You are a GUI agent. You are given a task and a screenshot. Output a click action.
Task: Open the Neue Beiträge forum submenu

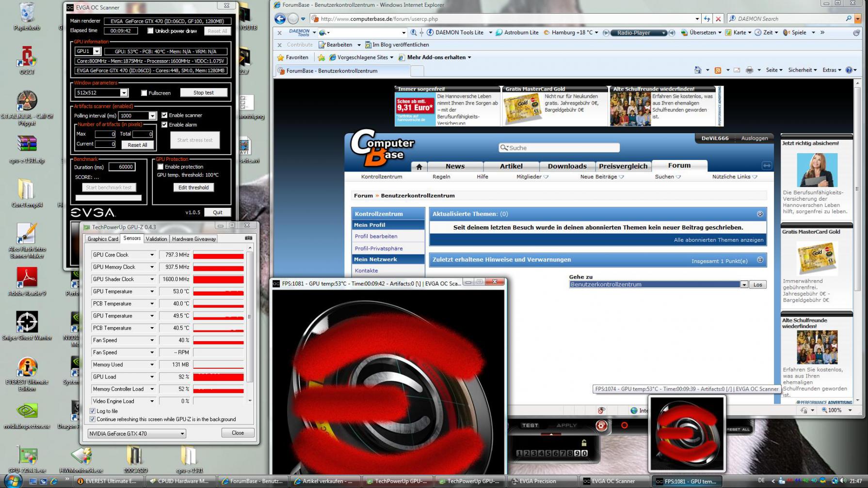click(602, 177)
